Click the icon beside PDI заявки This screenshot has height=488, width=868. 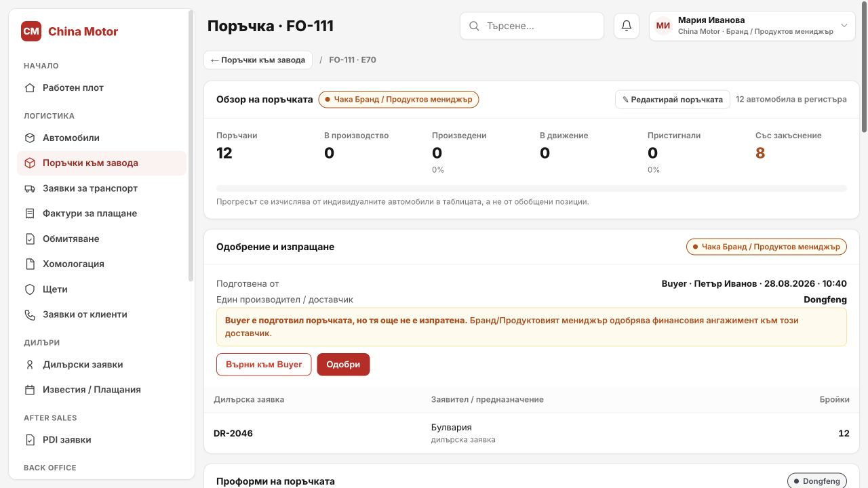(x=30, y=440)
